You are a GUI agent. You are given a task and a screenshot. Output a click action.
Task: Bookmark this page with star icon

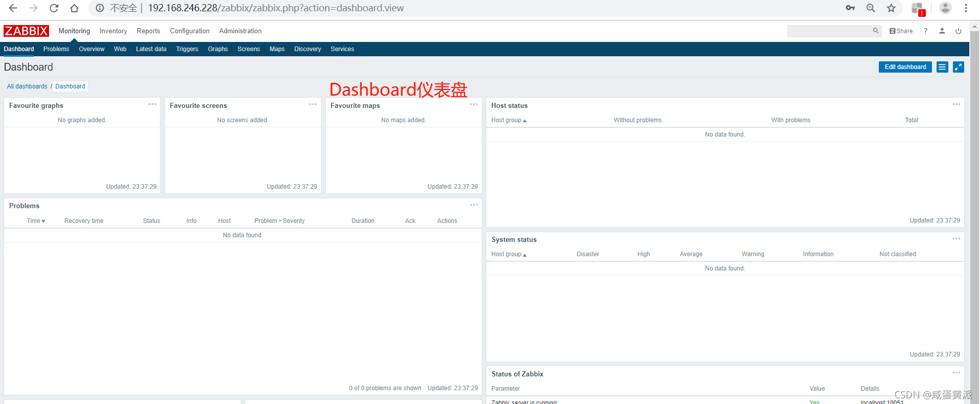point(891,8)
